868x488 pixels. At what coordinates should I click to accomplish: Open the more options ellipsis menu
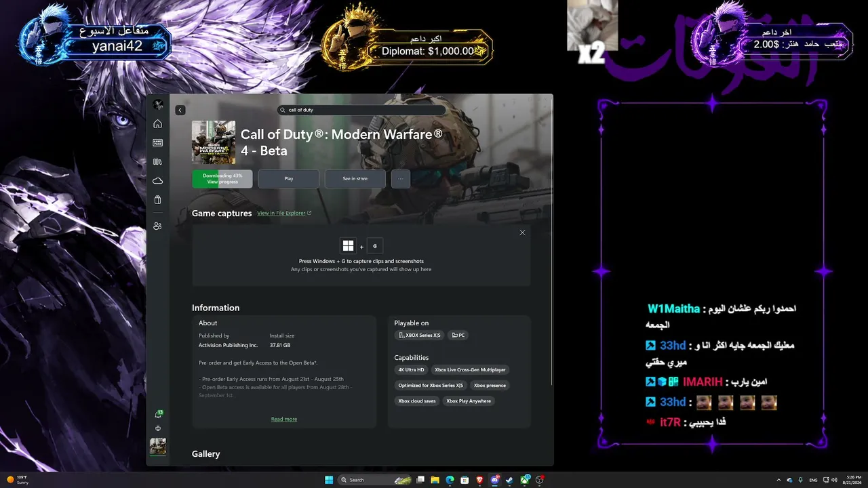point(401,179)
